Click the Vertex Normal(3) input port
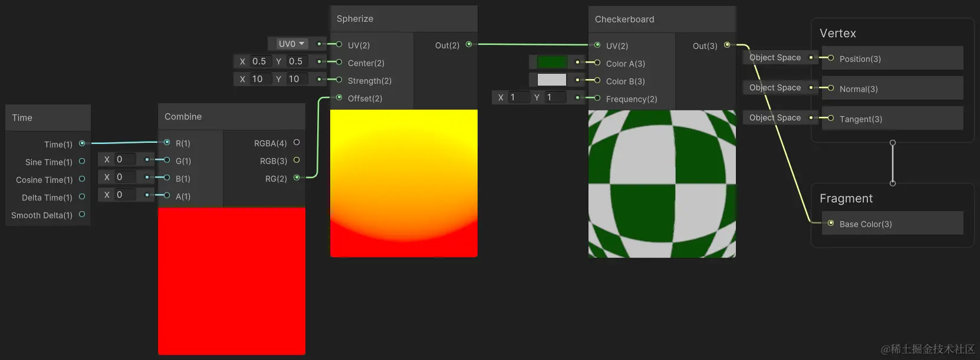 pyautogui.click(x=831, y=88)
